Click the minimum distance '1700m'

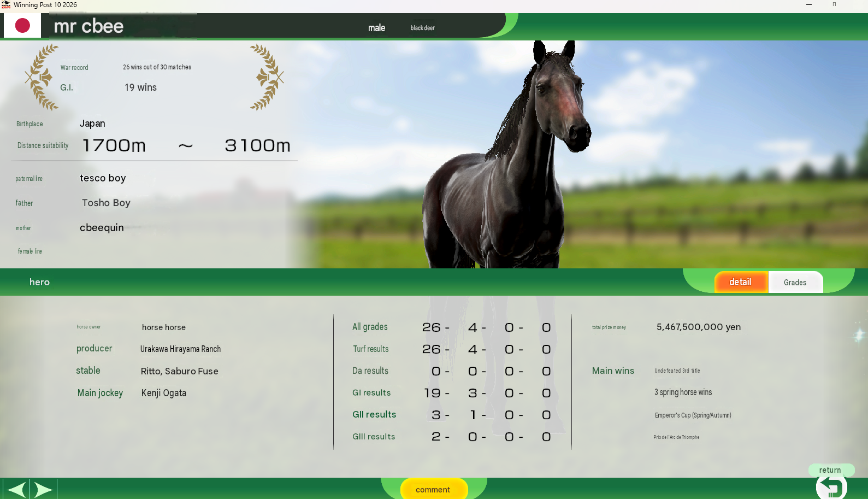(x=114, y=145)
